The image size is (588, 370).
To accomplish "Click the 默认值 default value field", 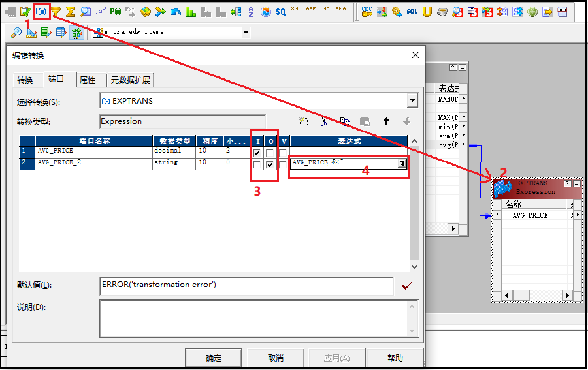I will (x=247, y=286).
